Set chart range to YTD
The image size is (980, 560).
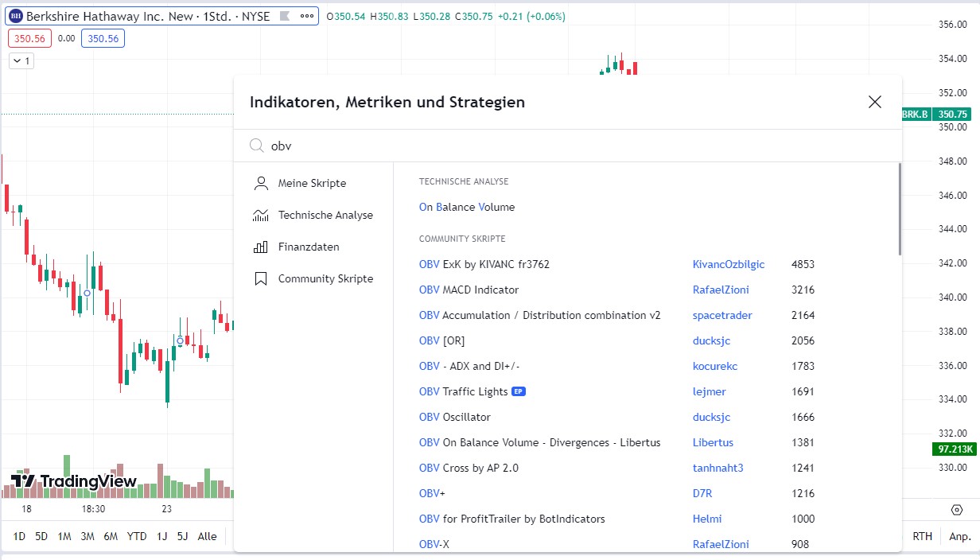coord(137,536)
